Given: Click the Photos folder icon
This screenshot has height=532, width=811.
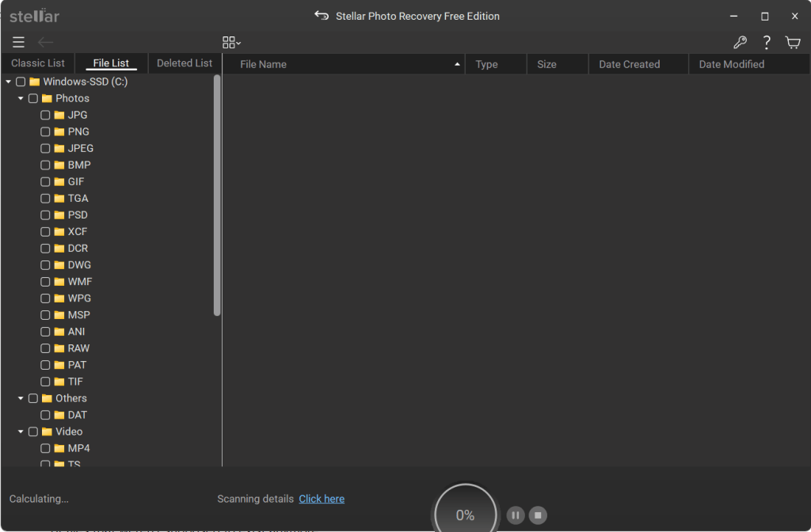Looking at the screenshot, I should [47, 98].
